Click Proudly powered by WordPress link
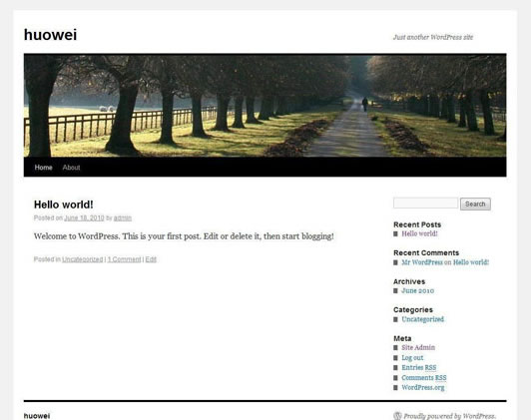 [450, 416]
